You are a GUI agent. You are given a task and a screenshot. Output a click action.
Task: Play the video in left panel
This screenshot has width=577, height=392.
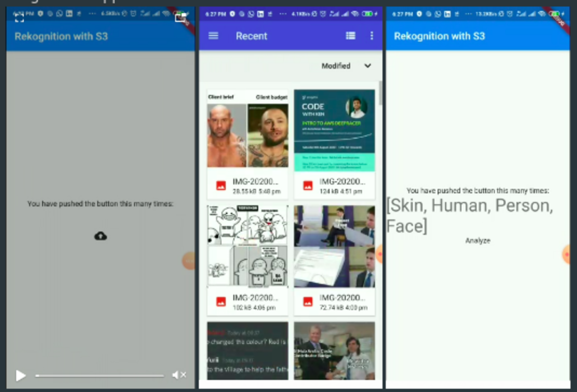point(20,375)
